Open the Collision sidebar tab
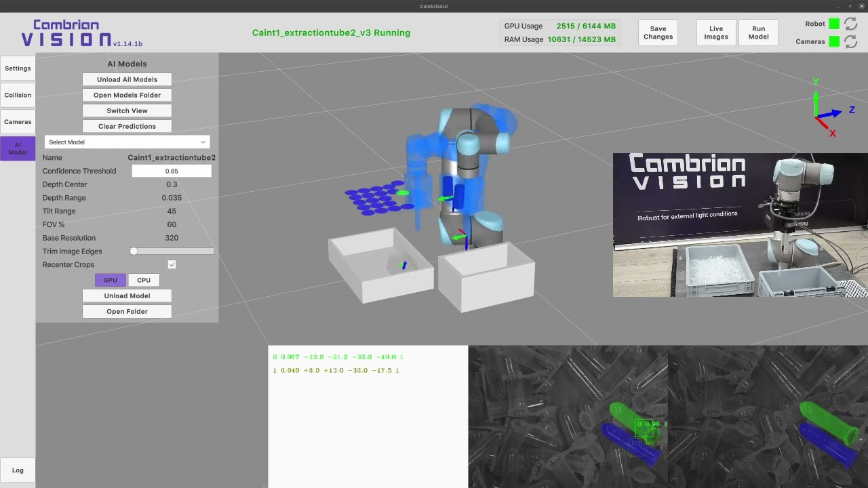The image size is (868, 488). tap(18, 95)
